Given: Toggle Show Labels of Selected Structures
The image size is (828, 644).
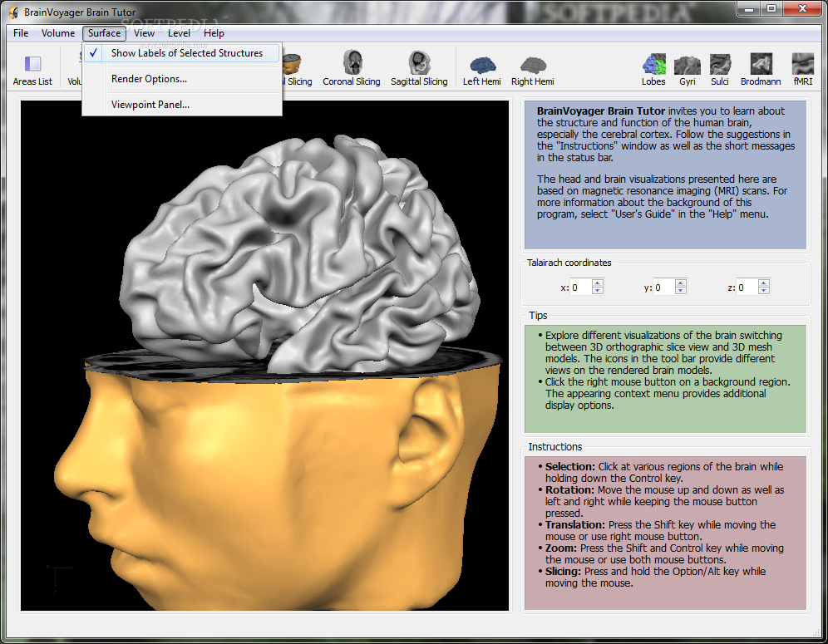Looking at the screenshot, I should tap(182, 53).
